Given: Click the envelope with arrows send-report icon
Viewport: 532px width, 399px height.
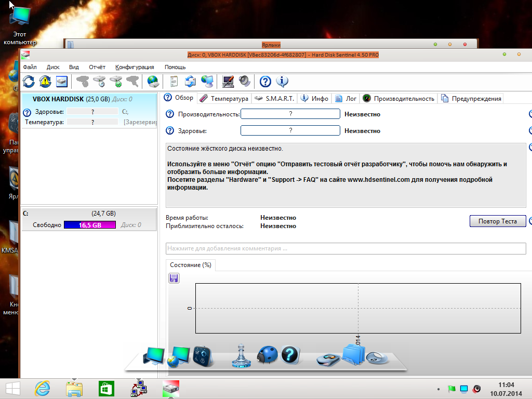Looking at the screenshot, I should coord(190,82).
